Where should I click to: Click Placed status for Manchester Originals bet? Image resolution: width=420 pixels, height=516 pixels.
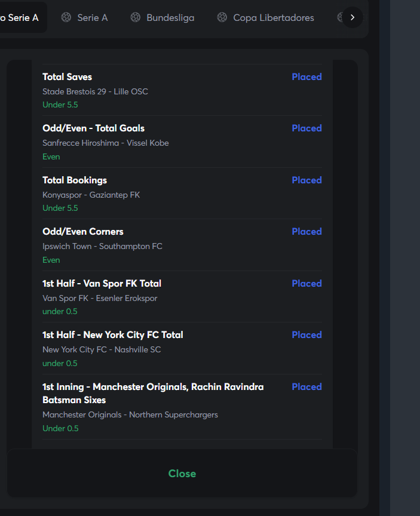coord(306,386)
